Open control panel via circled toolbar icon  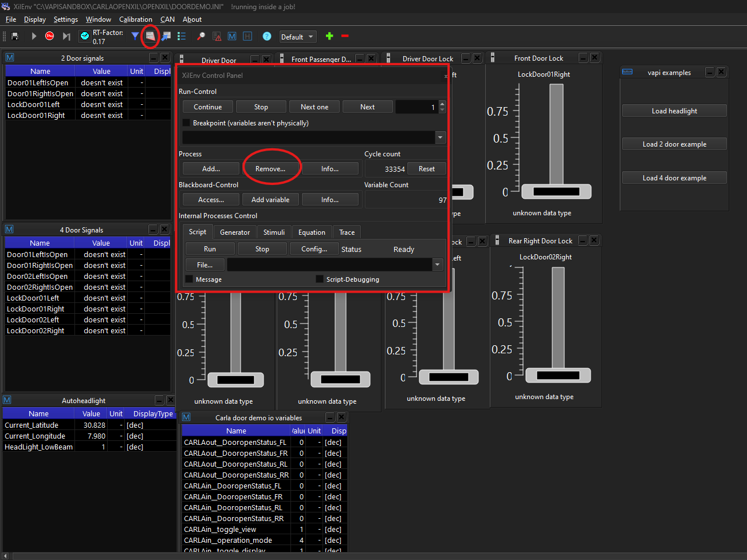point(150,36)
